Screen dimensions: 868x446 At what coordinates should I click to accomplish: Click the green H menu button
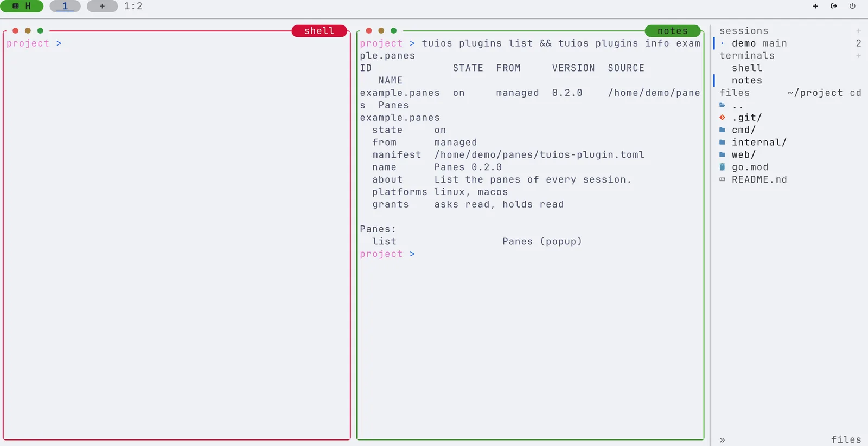click(22, 6)
